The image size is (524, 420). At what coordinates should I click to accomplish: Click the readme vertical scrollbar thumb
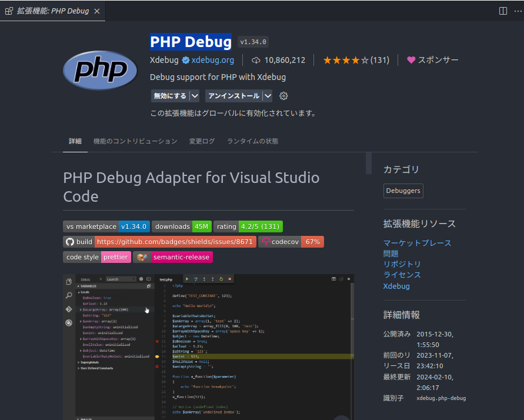[369, 164]
